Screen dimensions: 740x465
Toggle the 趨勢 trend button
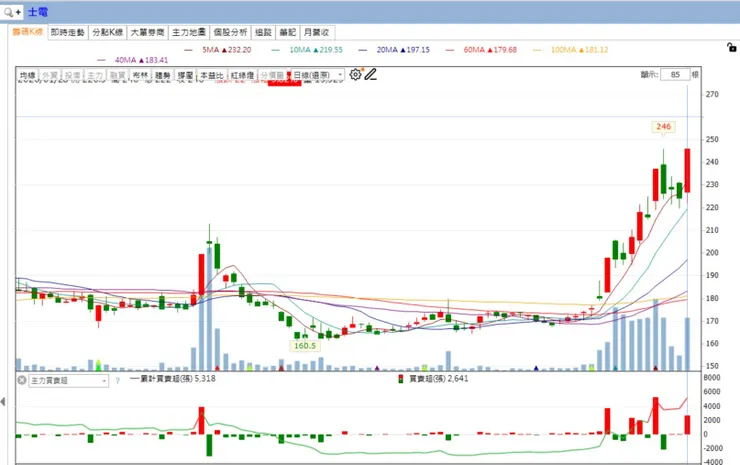pyautogui.click(x=162, y=75)
